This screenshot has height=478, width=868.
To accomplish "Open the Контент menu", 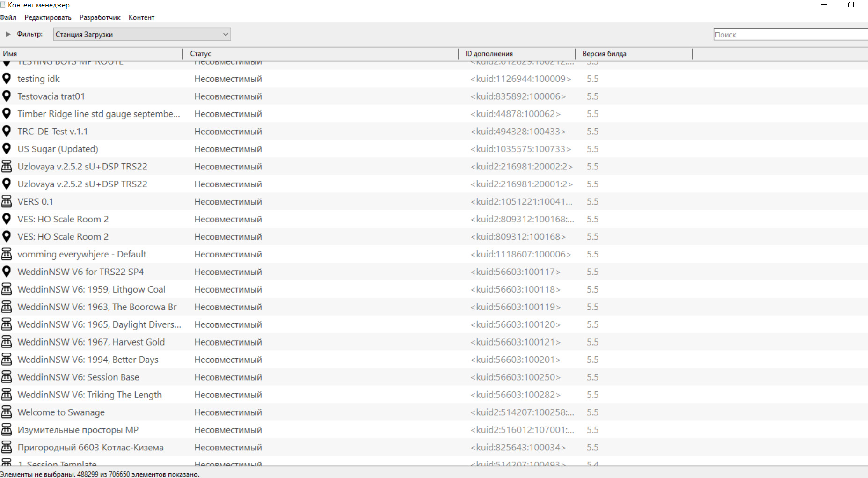I will pyautogui.click(x=141, y=17).
